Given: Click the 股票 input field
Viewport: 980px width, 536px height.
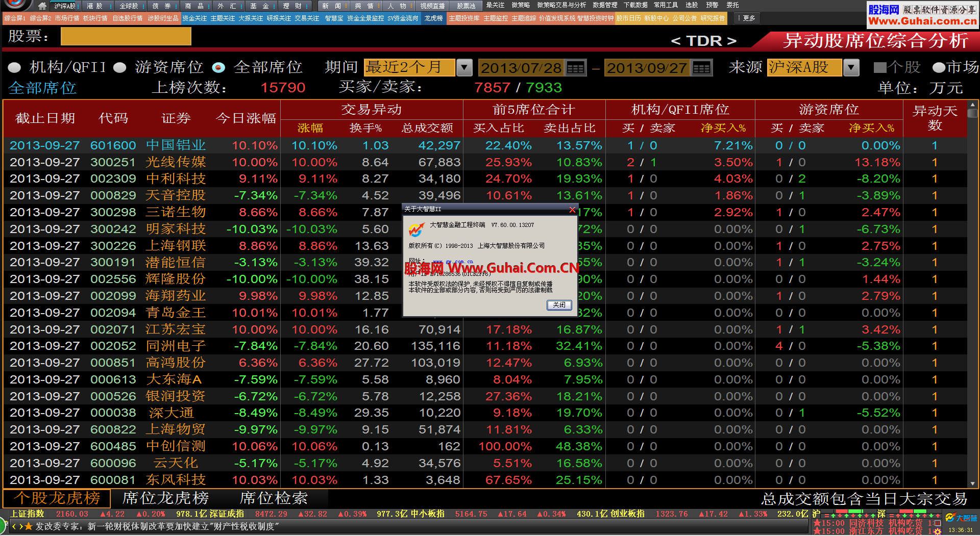Looking at the screenshot, I should click(126, 37).
